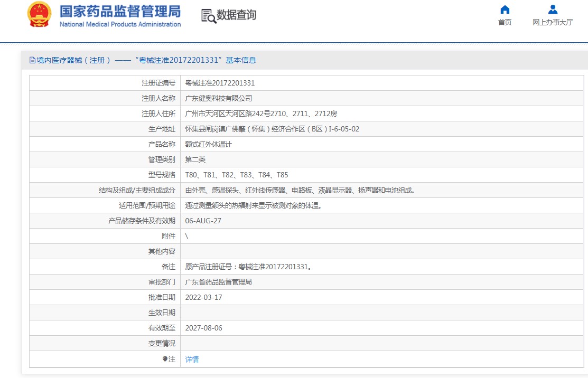Select registrant name 广东健奥科技有限公司

(219, 98)
